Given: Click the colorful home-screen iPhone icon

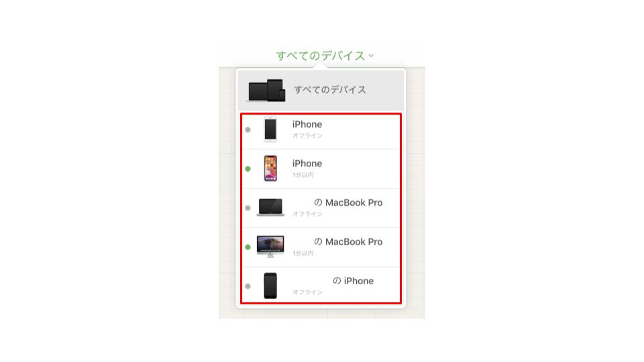Looking at the screenshot, I should [x=270, y=168].
